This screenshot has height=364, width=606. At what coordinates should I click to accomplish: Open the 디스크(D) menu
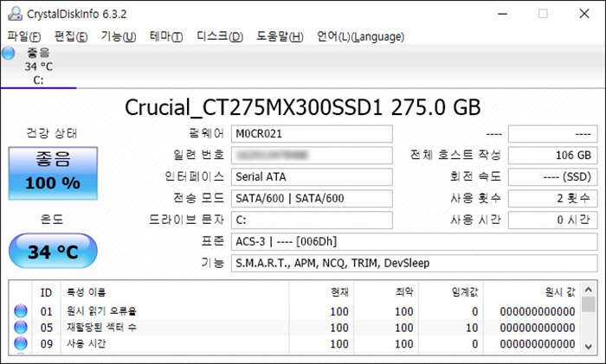coord(220,36)
